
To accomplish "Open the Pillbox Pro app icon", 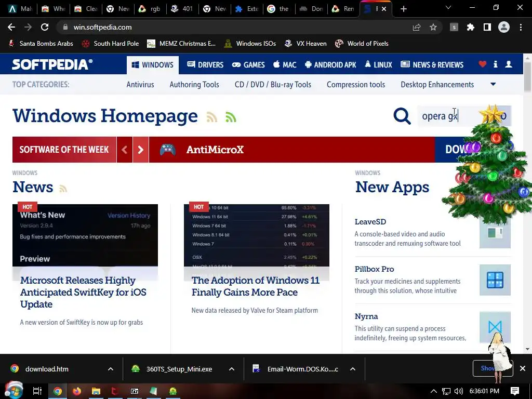I will point(495,280).
